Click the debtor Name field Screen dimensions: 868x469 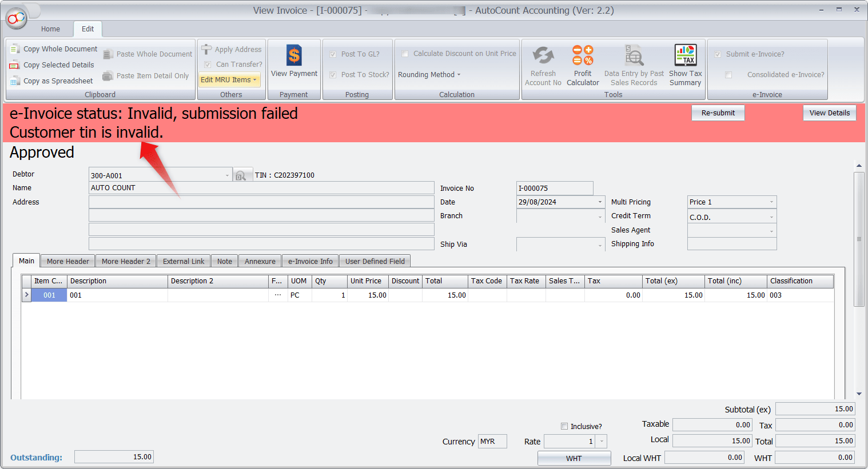coord(261,188)
